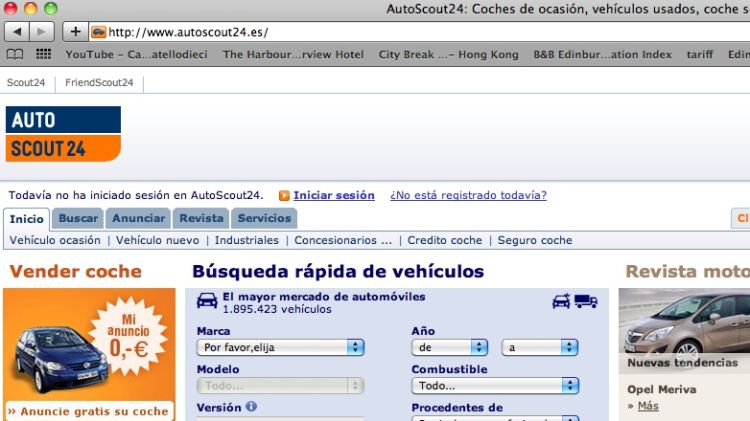Open the Año 'a' dropdown
This screenshot has width=750, height=421.
click(540, 347)
